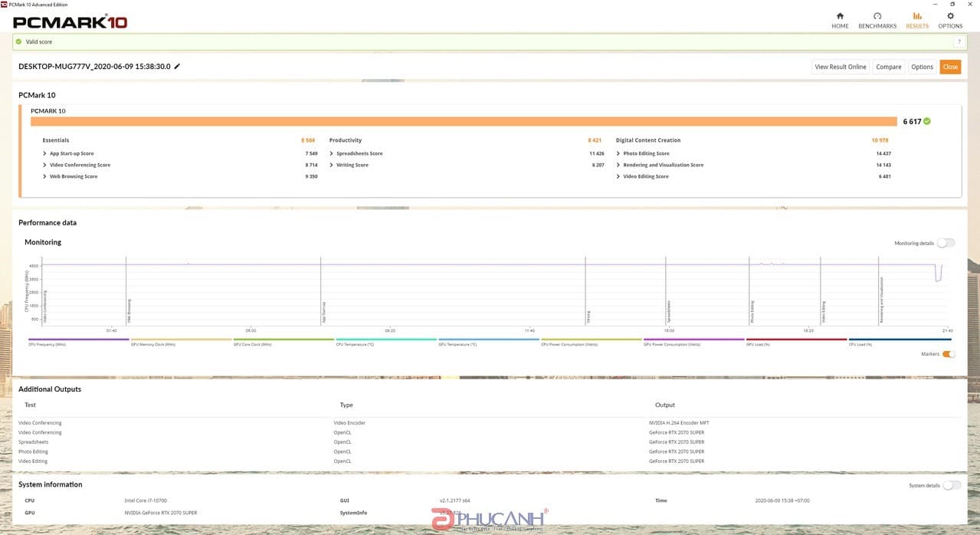Image resolution: width=980 pixels, height=535 pixels.
Task: Click the Photo Editing Score value 14 437
Action: [x=883, y=153]
